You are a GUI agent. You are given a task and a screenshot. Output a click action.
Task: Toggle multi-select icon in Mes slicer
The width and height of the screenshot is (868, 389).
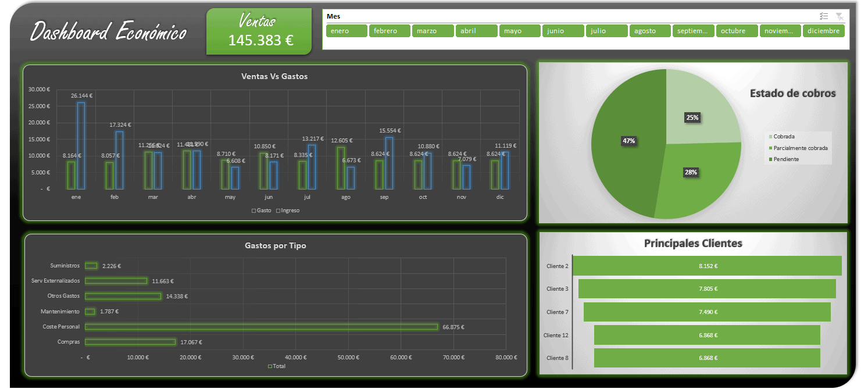824,16
